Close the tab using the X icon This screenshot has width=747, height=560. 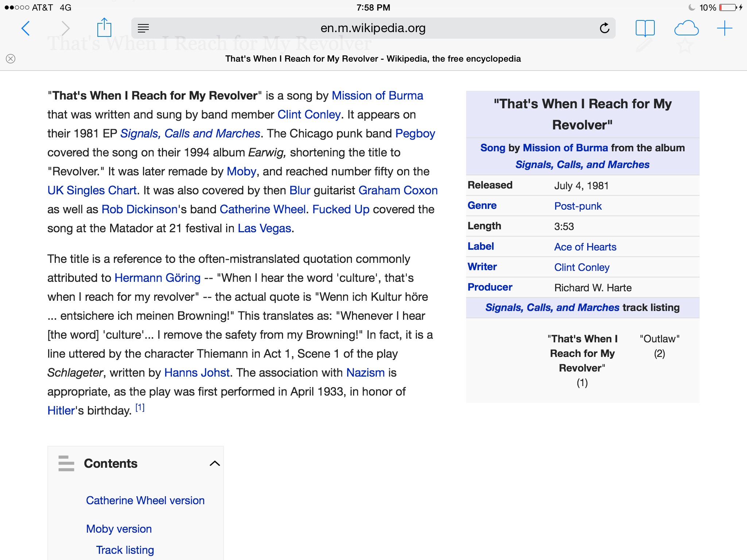point(11,59)
